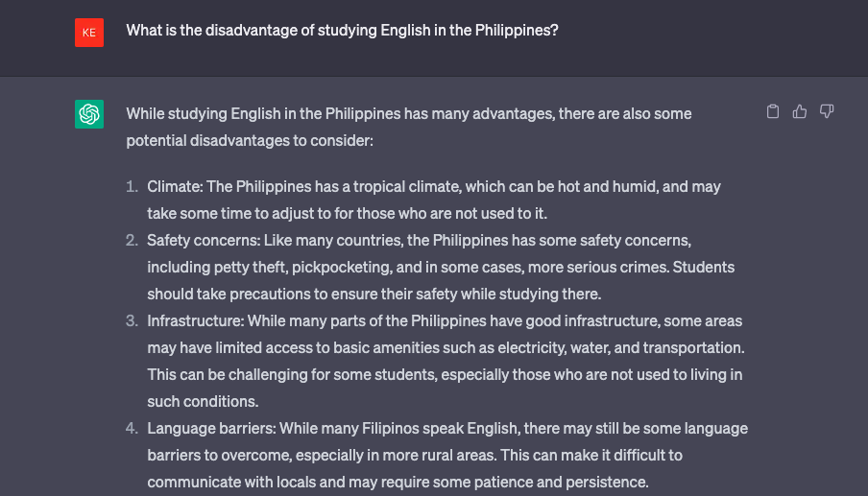Click the "Infrastructure:" label in item three

click(x=196, y=321)
